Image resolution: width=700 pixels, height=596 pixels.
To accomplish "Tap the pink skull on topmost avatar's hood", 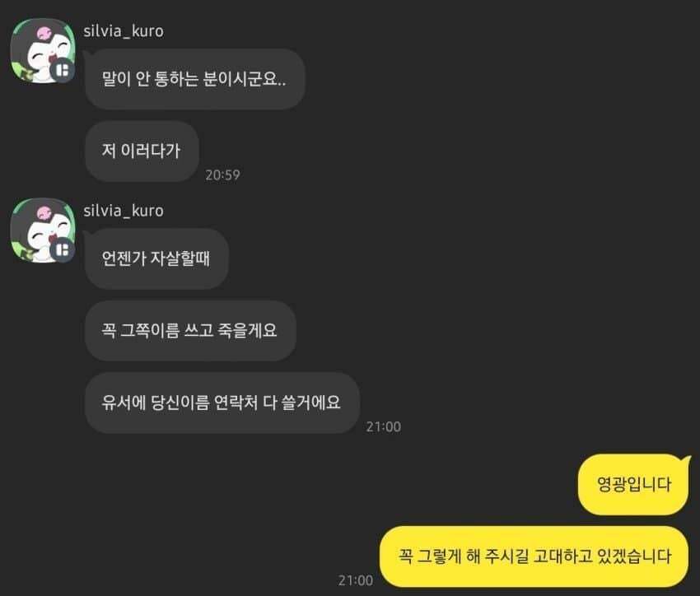I will coord(44,34).
